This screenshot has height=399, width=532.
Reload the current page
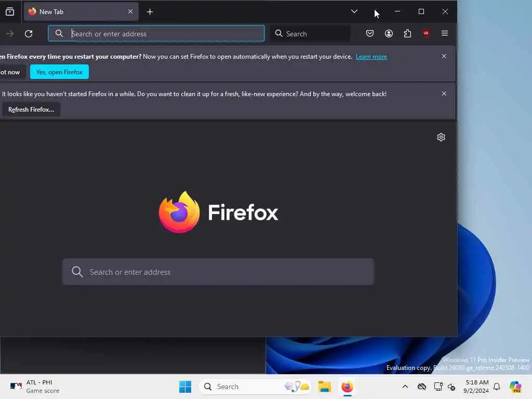click(29, 34)
